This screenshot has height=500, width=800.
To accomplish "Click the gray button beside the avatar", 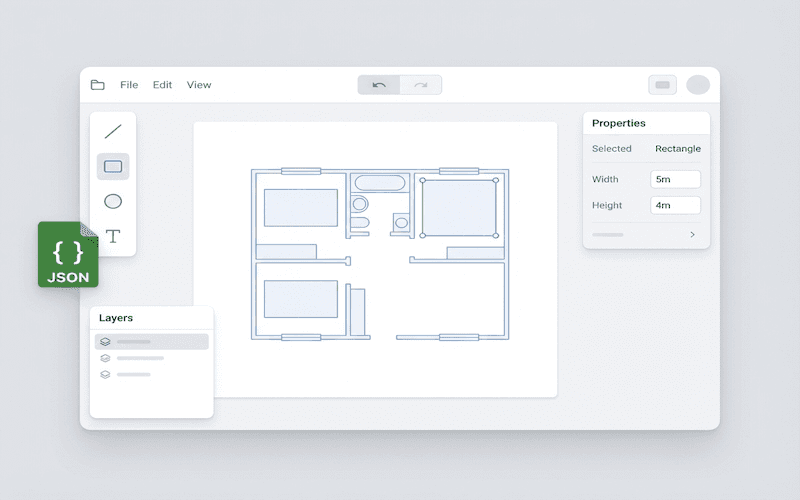I will [x=662, y=85].
